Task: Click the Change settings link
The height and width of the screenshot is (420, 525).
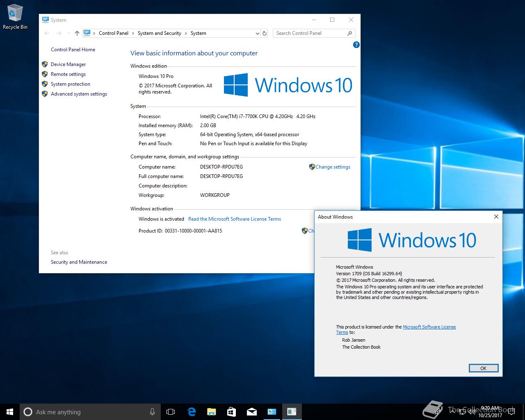Action: click(x=333, y=167)
